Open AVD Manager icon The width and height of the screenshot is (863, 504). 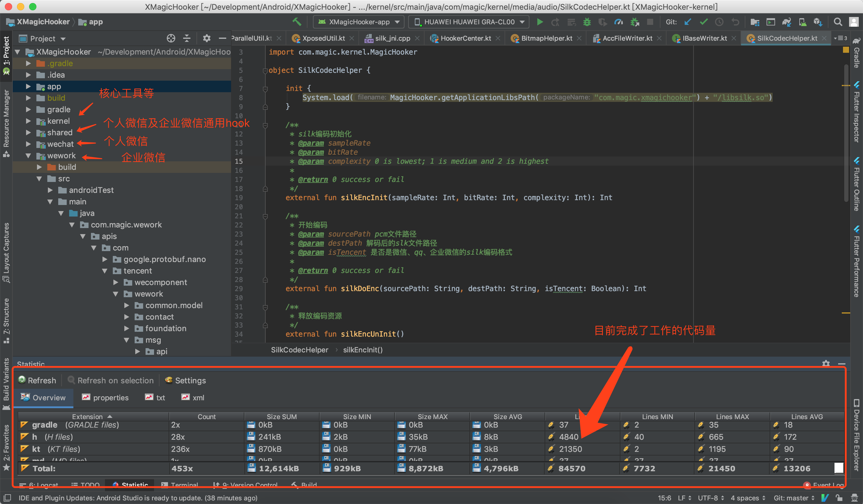click(802, 22)
